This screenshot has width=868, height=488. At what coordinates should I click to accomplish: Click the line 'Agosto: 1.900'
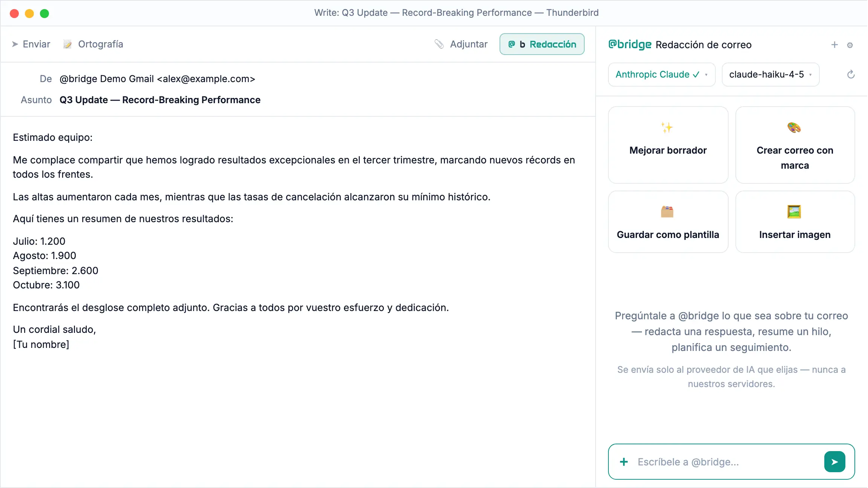click(44, 256)
